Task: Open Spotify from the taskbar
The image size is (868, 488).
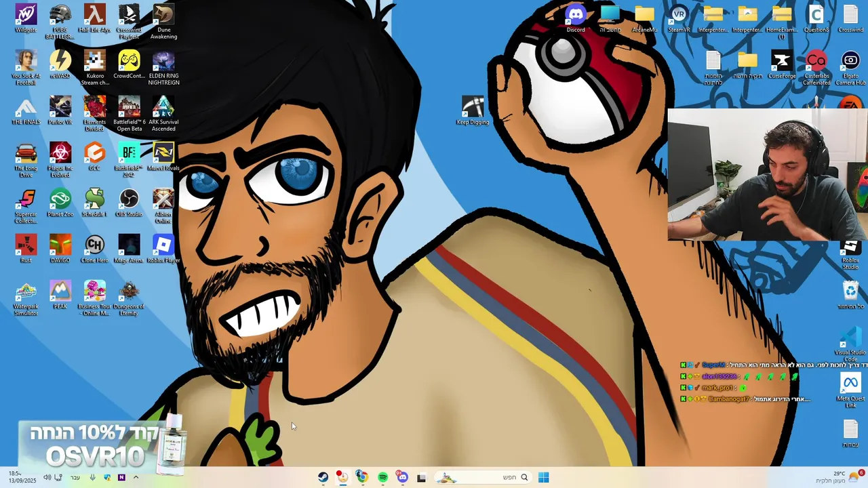Action: click(x=382, y=477)
